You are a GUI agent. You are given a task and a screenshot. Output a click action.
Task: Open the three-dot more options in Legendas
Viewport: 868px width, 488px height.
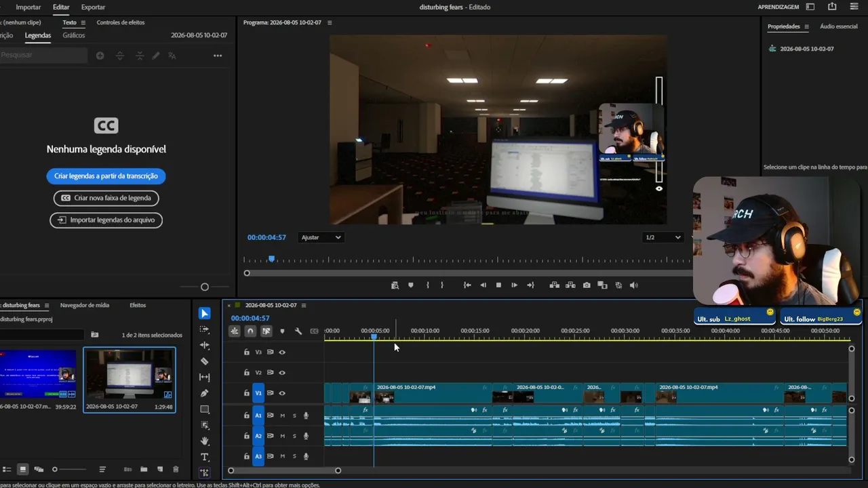click(218, 56)
